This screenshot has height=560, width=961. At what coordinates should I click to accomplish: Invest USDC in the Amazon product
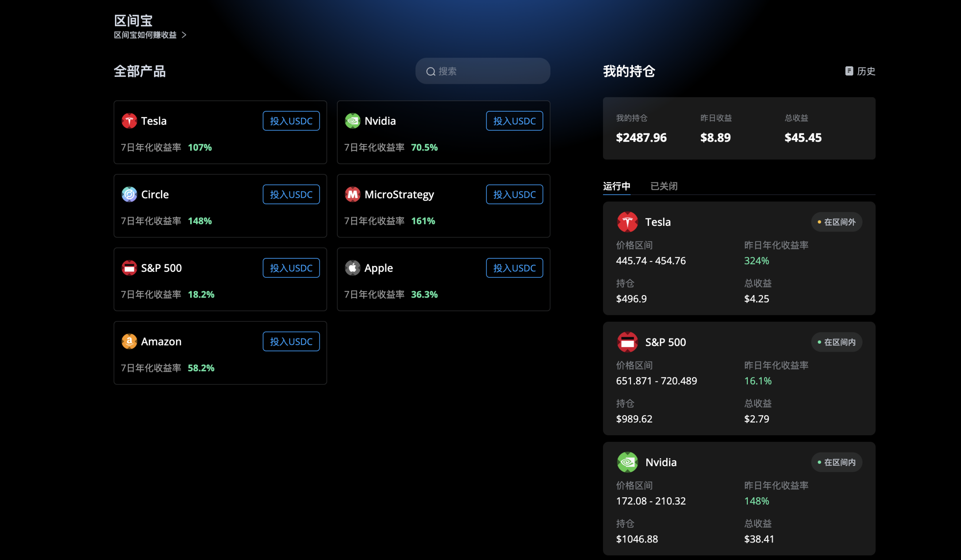291,341
